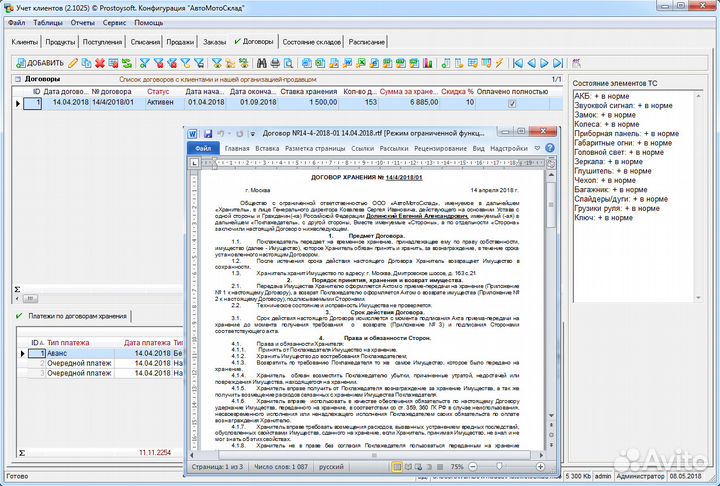Click the red X delete record icon
This screenshot has width=720, height=486.
(x=100, y=63)
